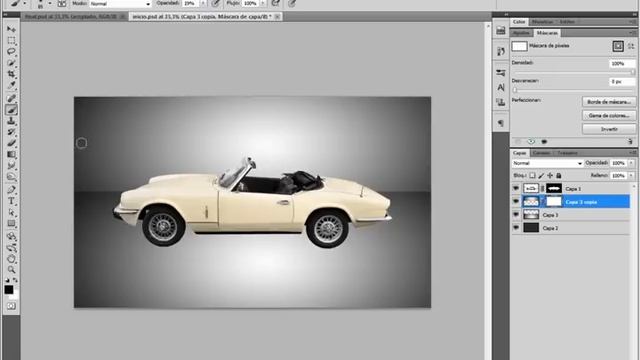This screenshot has height=360, width=640.
Task: Switch to the Canales tab
Action: (542, 153)
